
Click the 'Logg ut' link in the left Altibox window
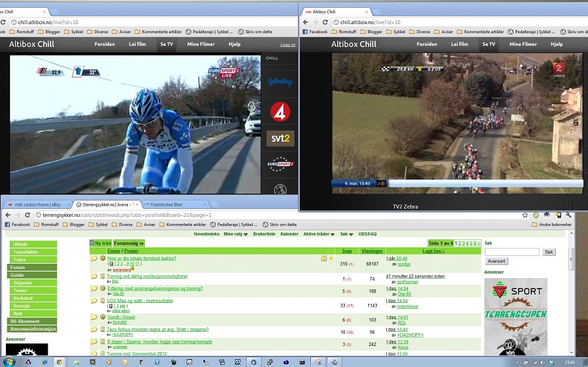287,45
